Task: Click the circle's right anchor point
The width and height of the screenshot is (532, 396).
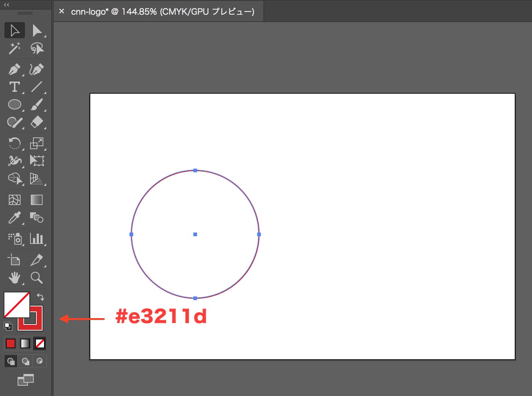Action: (259, 234)
